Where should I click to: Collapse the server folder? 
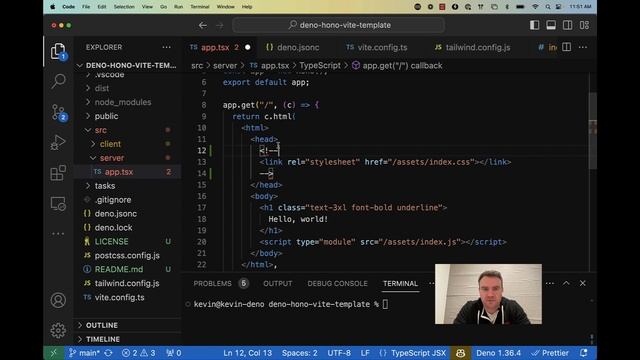tap(127, 158)
